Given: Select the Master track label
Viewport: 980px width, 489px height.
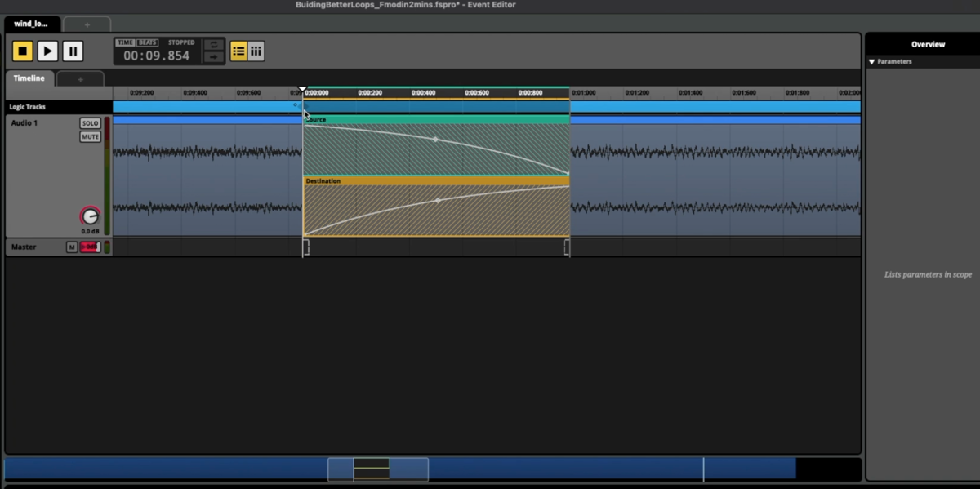Looking at the screenshot, I should pyautogui.click(x=24, y=247).
